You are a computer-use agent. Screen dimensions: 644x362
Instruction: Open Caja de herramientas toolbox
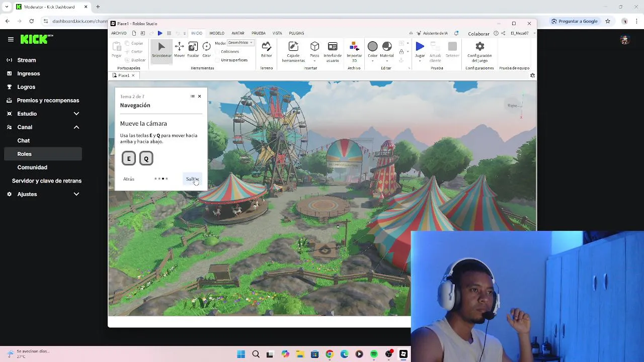coord(293,52)
